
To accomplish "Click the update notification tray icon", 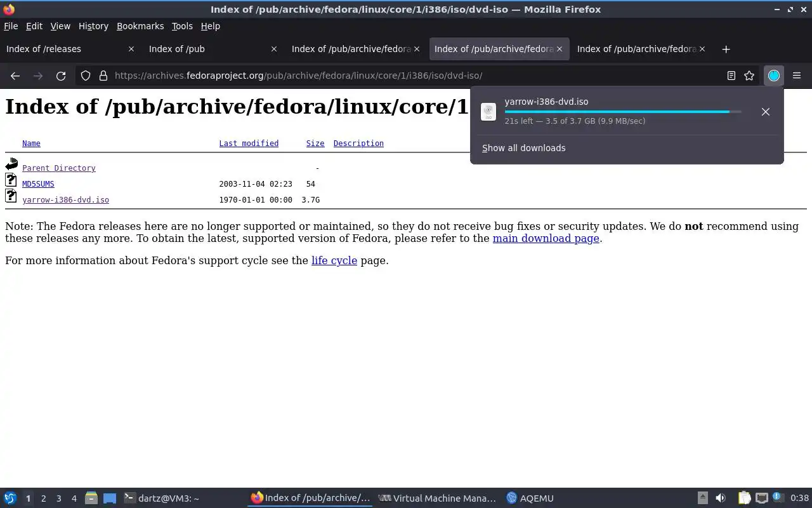I will click(778, 498).
